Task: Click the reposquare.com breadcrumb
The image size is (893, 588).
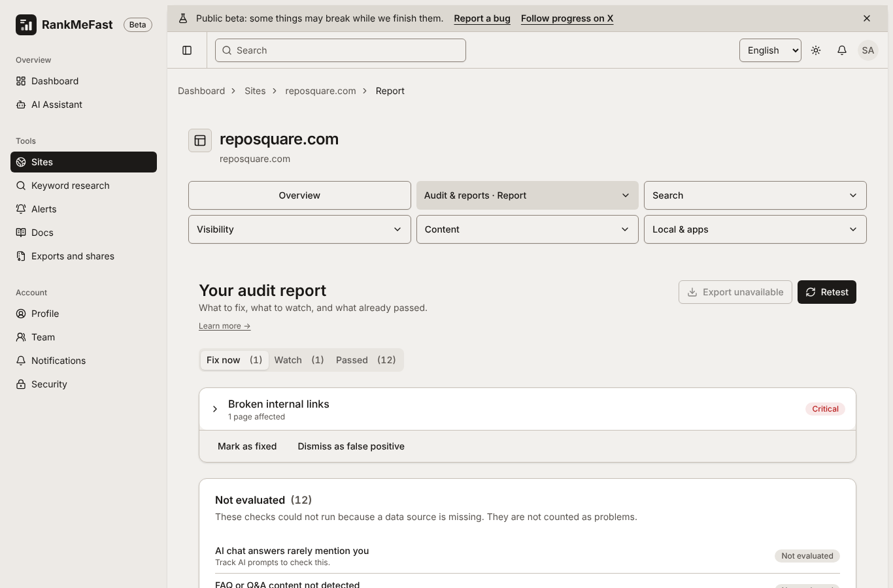Action: click(320, 91)
